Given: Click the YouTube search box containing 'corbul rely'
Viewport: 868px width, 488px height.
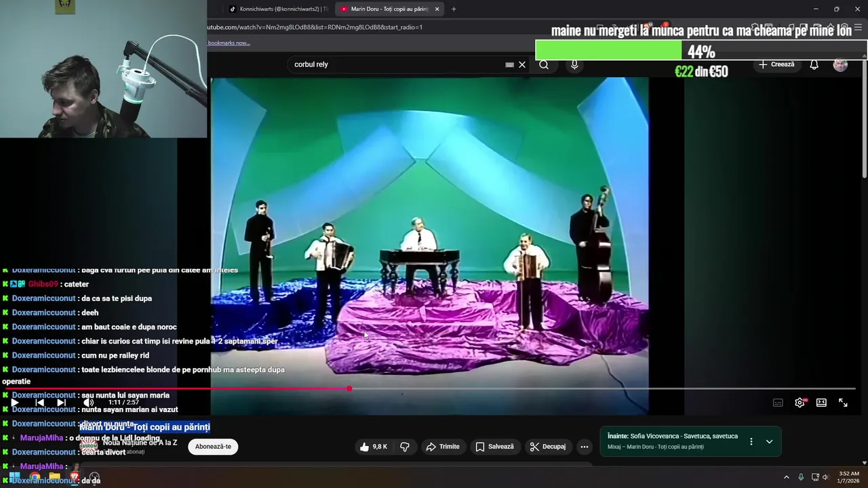Looking at the screenshot, I should [397, 64].
